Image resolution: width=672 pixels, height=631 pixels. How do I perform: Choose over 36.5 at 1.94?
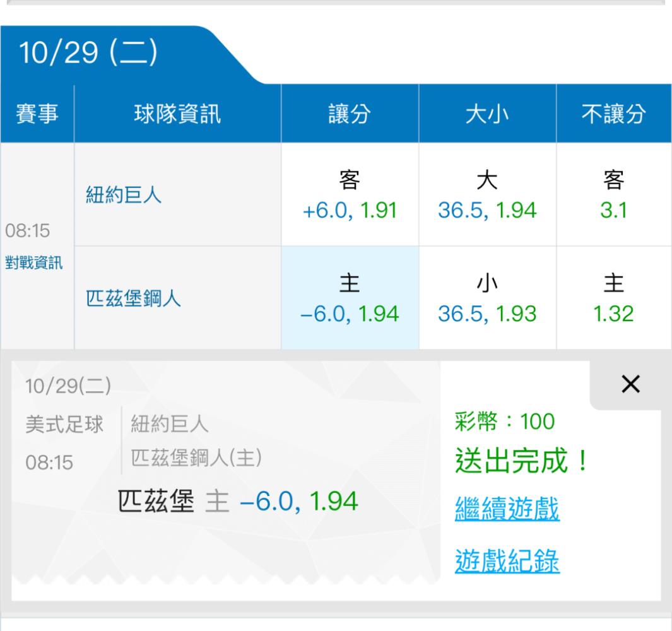[x=487, y=194]
